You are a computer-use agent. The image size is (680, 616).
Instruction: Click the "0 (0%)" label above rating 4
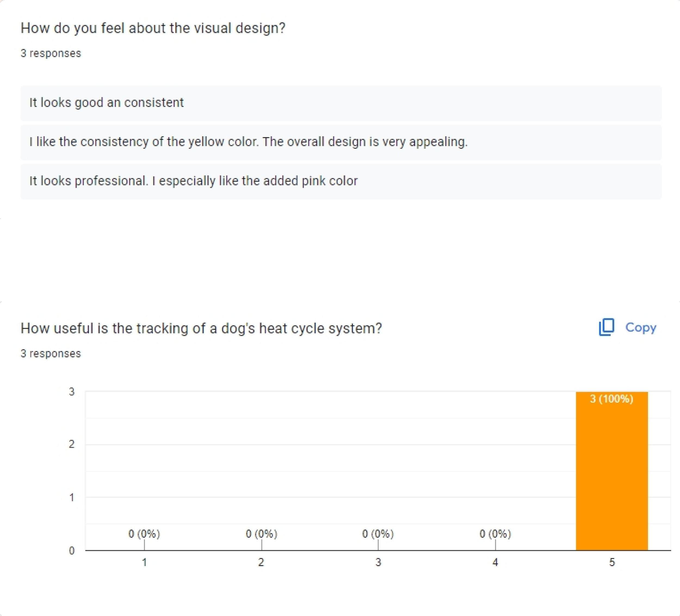point(495,534)
